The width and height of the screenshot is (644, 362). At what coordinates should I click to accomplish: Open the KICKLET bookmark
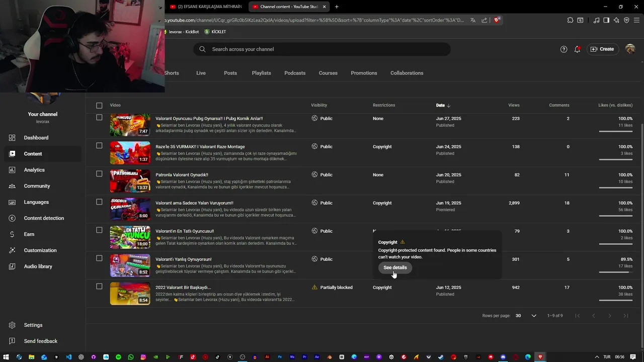pos(215,32)
